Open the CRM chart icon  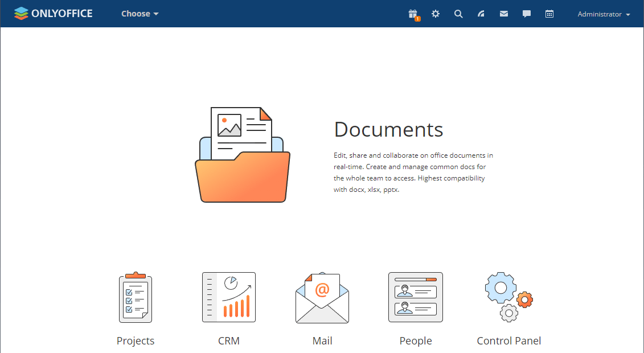pyautogui.click(x=229, y=297)
